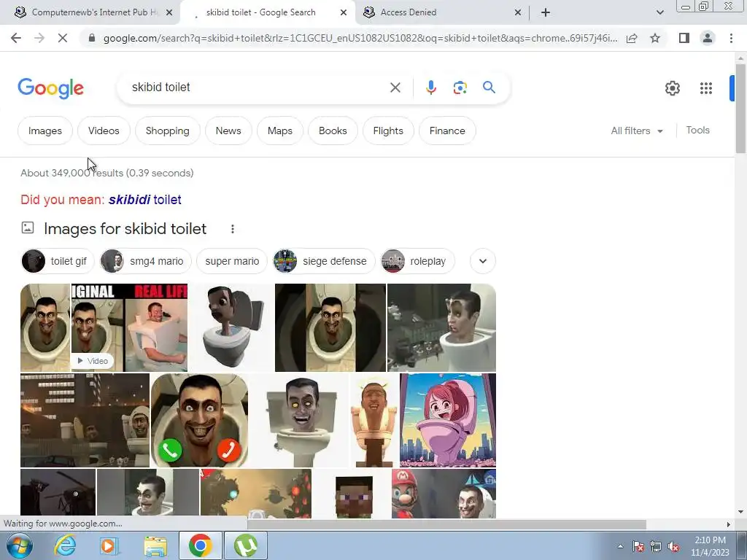747x560 pixels.
Task: Select the News filter
Action: coord(228,131)
